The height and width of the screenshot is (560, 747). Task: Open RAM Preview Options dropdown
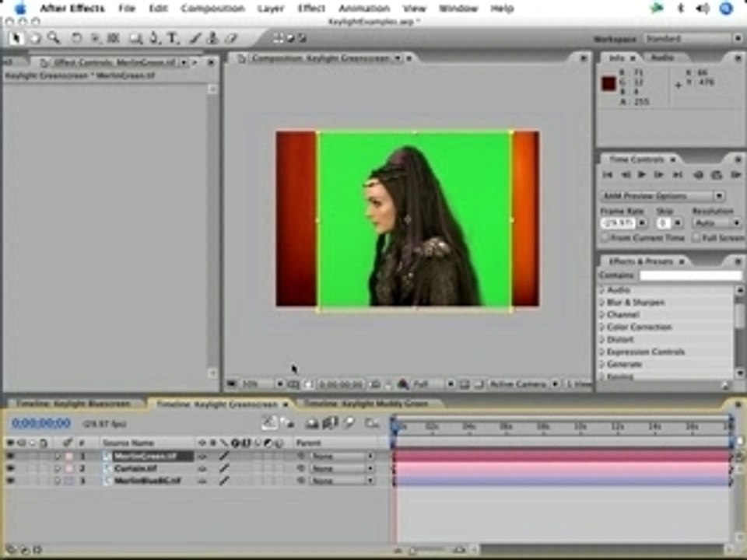pyautogui.click(x=662, y=196)
